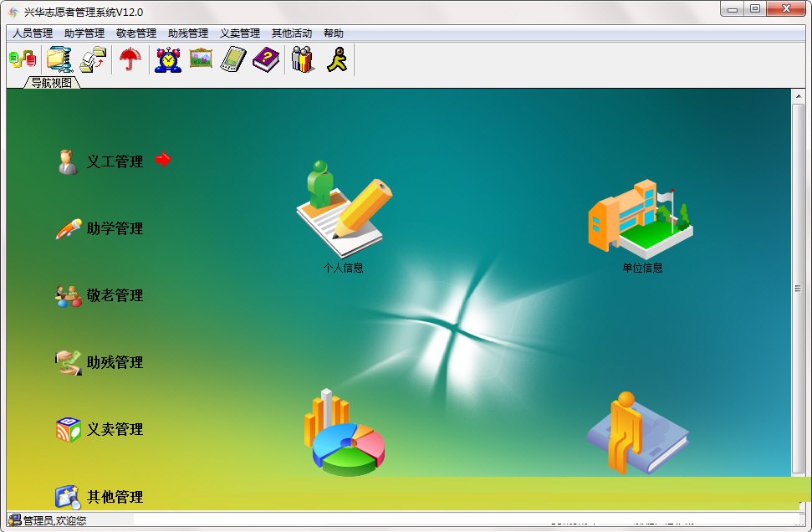Open the orange figure on book icon
This screenshot has height=532, width=812.
coord(637,433)
